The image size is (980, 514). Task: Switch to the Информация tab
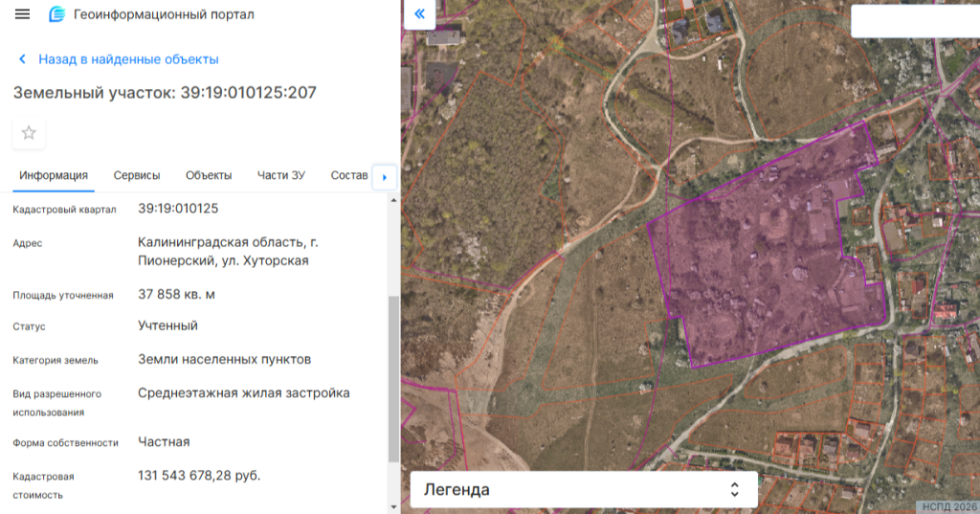coord(54,175)
